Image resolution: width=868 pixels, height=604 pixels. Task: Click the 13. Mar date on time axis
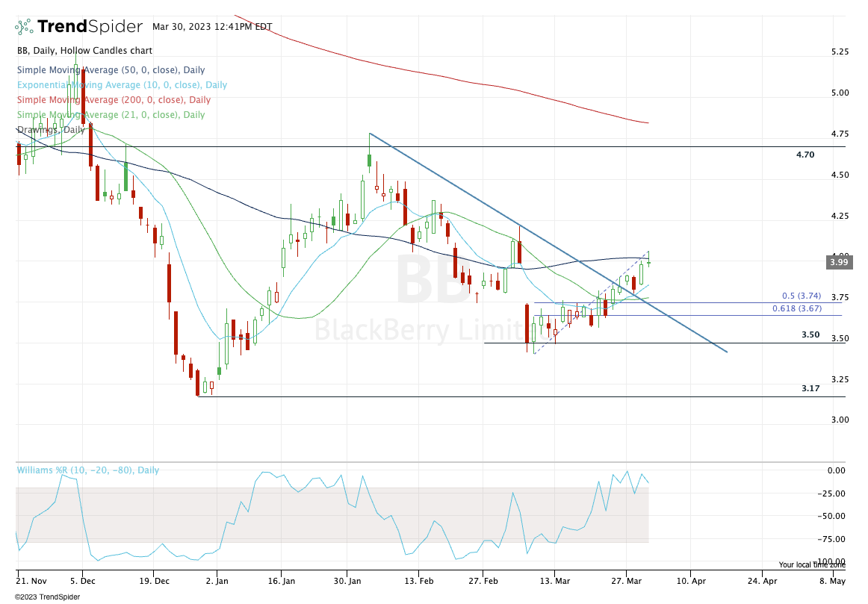click(x=555, y=581)
